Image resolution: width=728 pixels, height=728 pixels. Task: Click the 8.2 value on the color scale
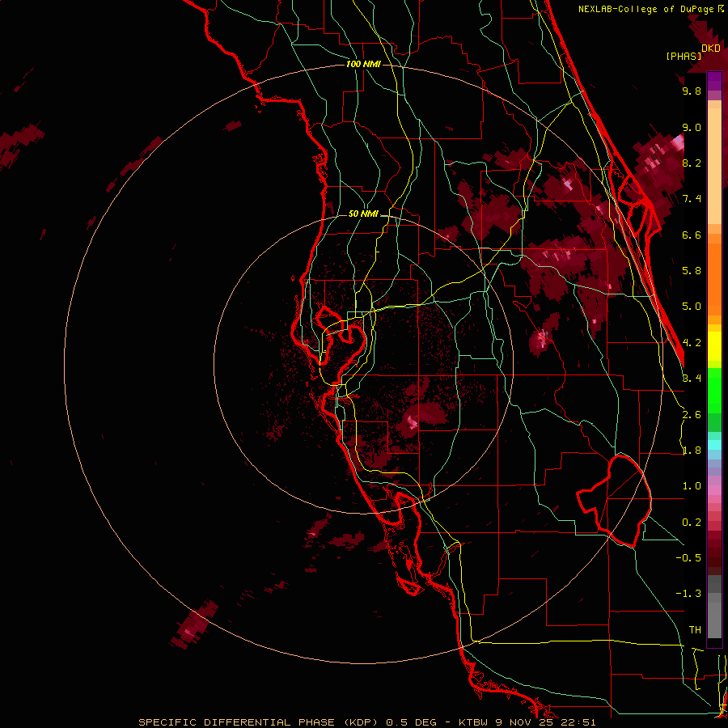692,163
